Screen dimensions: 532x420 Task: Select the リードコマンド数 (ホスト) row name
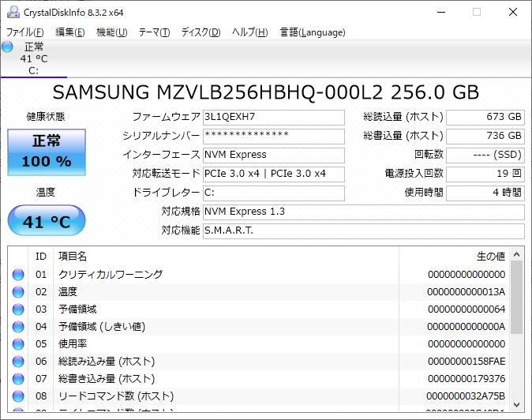116,396
